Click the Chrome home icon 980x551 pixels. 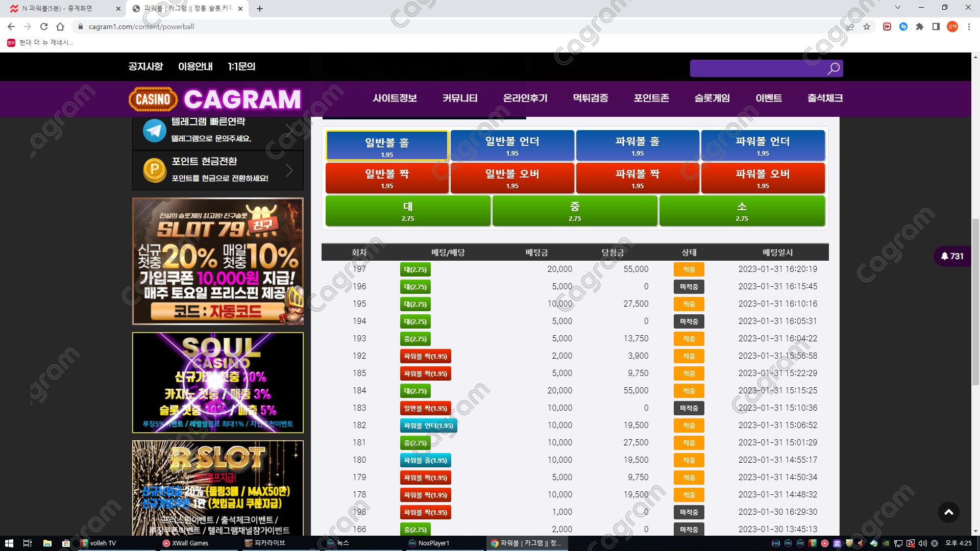tap(60, 27)
